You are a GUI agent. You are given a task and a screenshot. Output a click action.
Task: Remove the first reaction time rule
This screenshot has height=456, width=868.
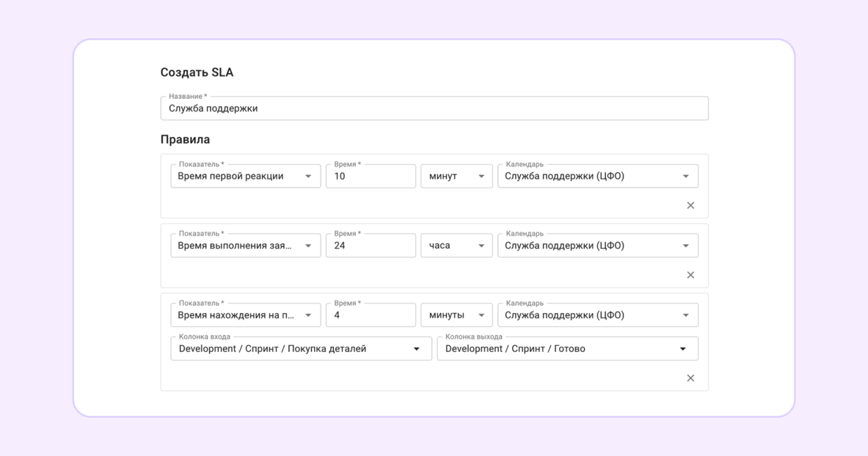pos(690,206)
